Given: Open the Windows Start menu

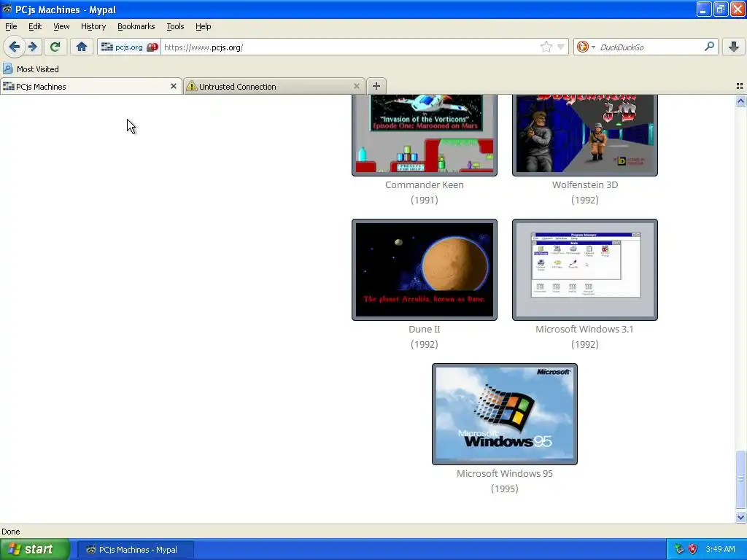Looking at the screenshot, I should [35, 550].
